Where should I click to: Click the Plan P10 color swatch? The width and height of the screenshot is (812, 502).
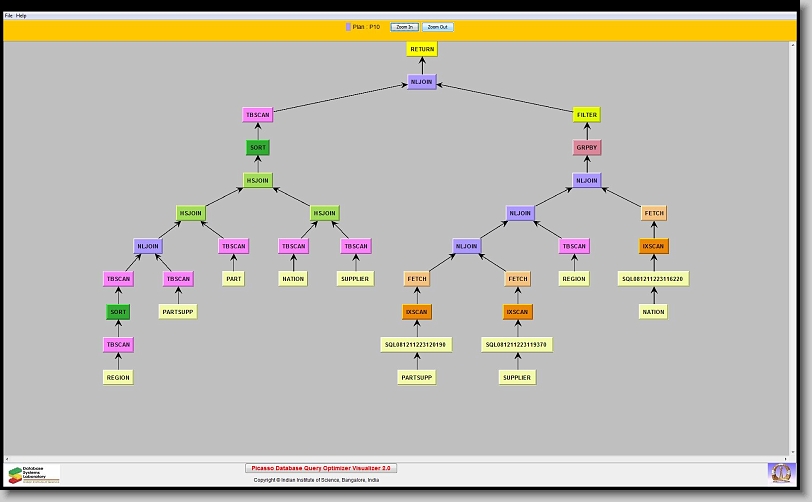[x=348, y=27]
